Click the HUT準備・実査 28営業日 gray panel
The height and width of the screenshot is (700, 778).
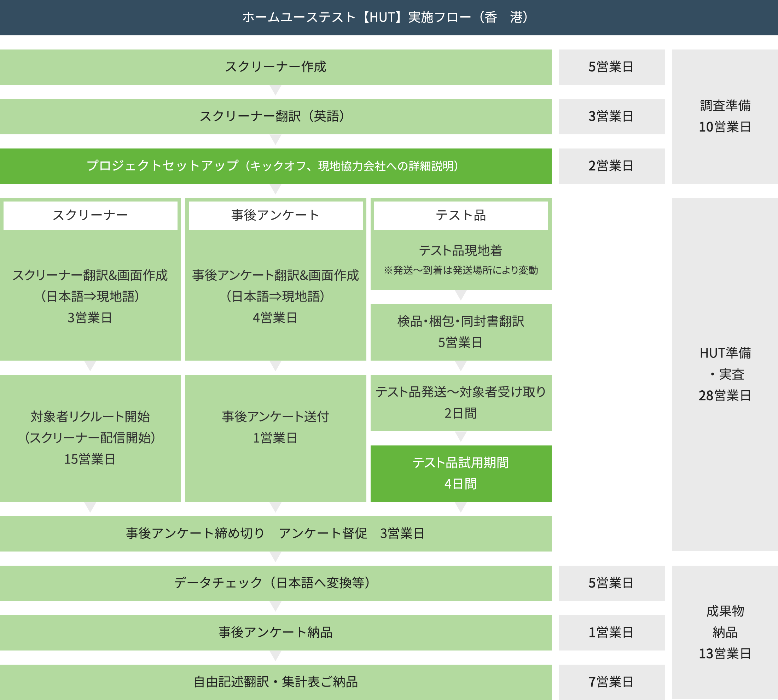click(725, 374)
